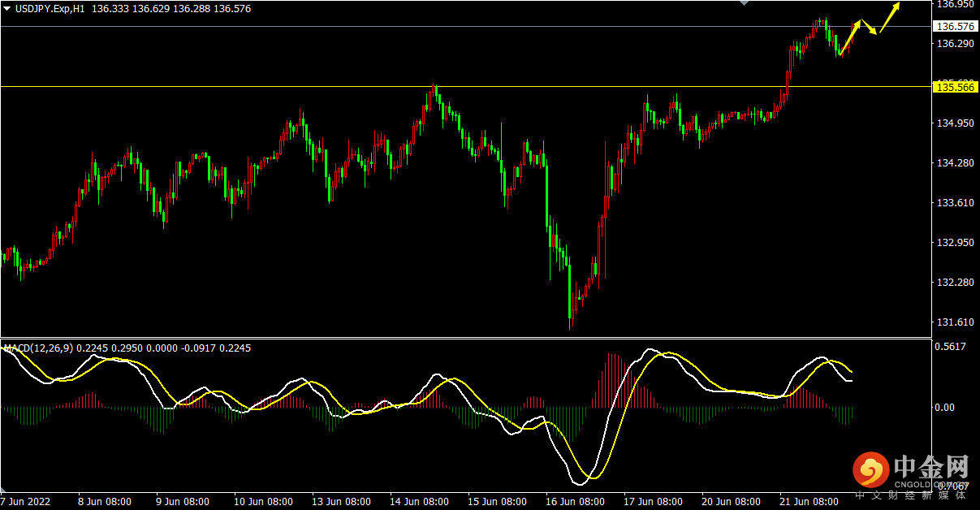The width and height of the screenshot is (980, 510).
Task: Open the dropdown triangle beside USDJPY.Exp,H1
Action: tap(7, 8)
